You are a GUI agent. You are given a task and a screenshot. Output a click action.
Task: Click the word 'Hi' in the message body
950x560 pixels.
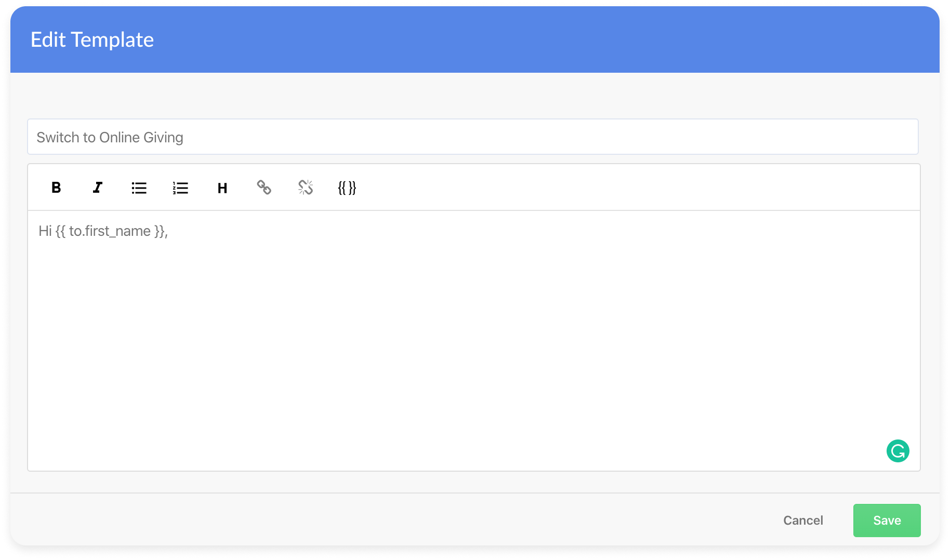(45, 231)
